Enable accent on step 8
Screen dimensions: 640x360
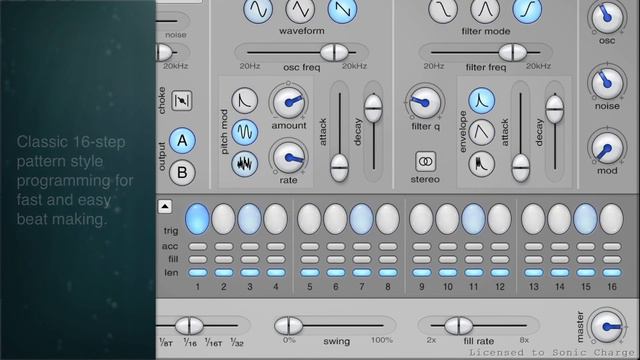pos(388,247)
